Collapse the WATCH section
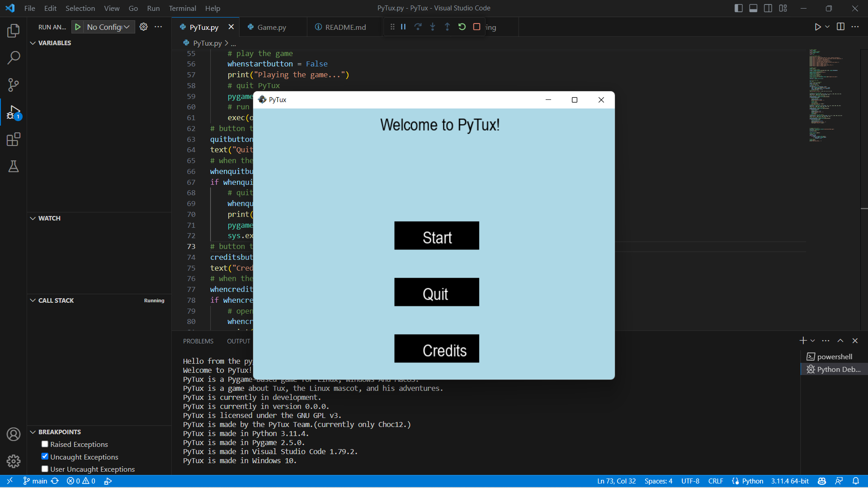 click(49, 218)
